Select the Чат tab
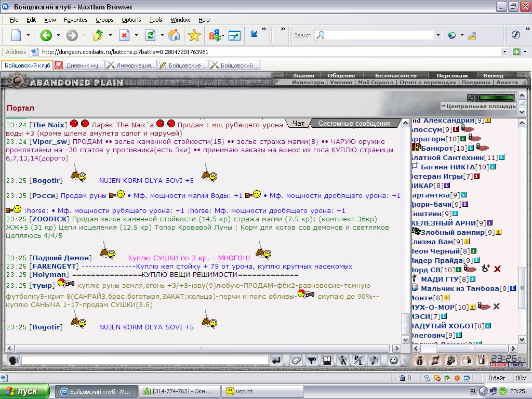The image size is (532, 399). pos(298,124)
